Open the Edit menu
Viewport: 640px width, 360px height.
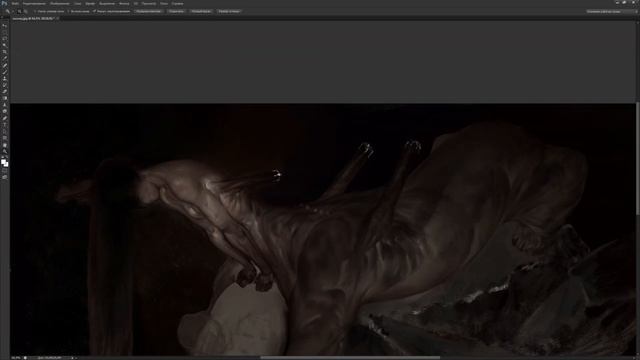pos(34,3)
